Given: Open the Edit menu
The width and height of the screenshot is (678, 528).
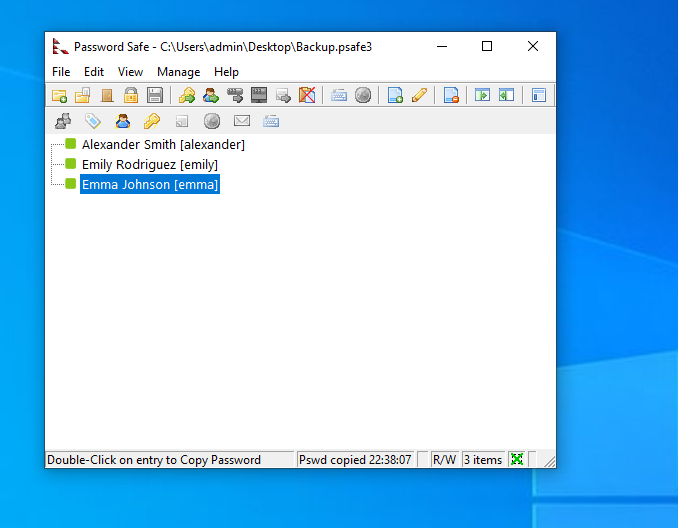Looking at the screenshot, I should click(x=94, y=72).
